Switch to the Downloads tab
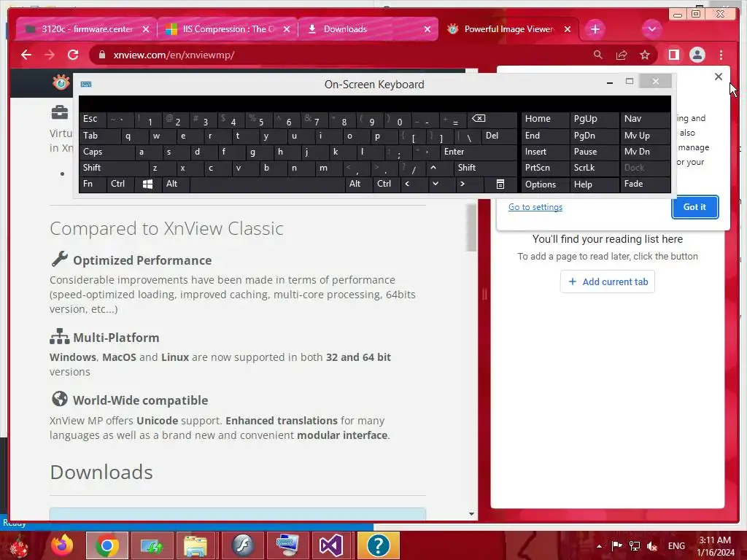 (x=368, y=29)
